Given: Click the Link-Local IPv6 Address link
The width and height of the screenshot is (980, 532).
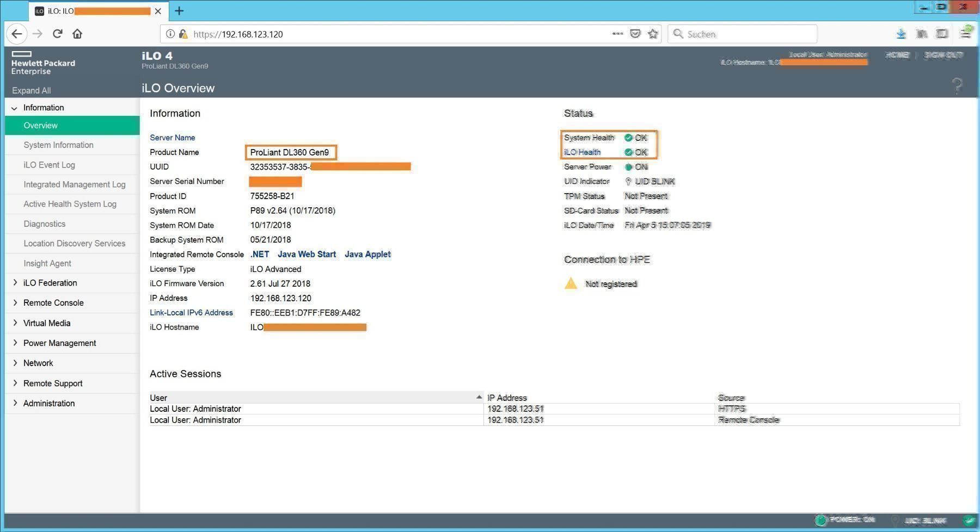Looking at the screenshot, I should [191, 312].
